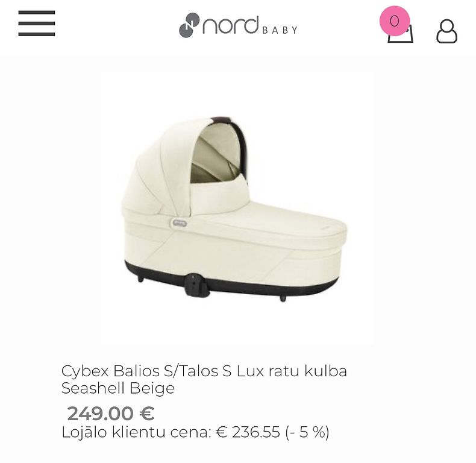
Task: Open the user account profile icon
Action: click(x=446, y=31)
